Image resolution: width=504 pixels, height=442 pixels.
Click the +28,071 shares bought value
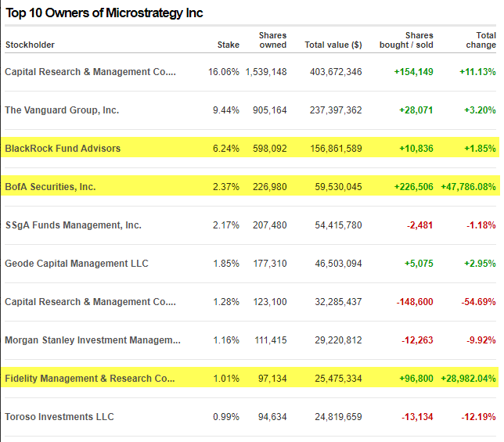[416, 110]
